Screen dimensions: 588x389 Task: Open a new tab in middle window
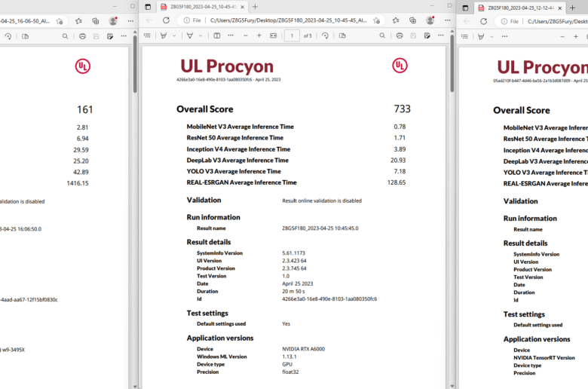click(255, 7)
